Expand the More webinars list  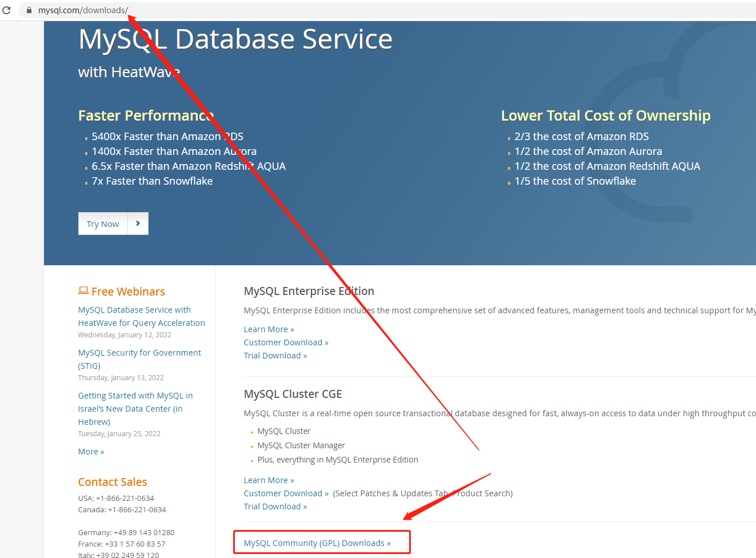point(90,451)
